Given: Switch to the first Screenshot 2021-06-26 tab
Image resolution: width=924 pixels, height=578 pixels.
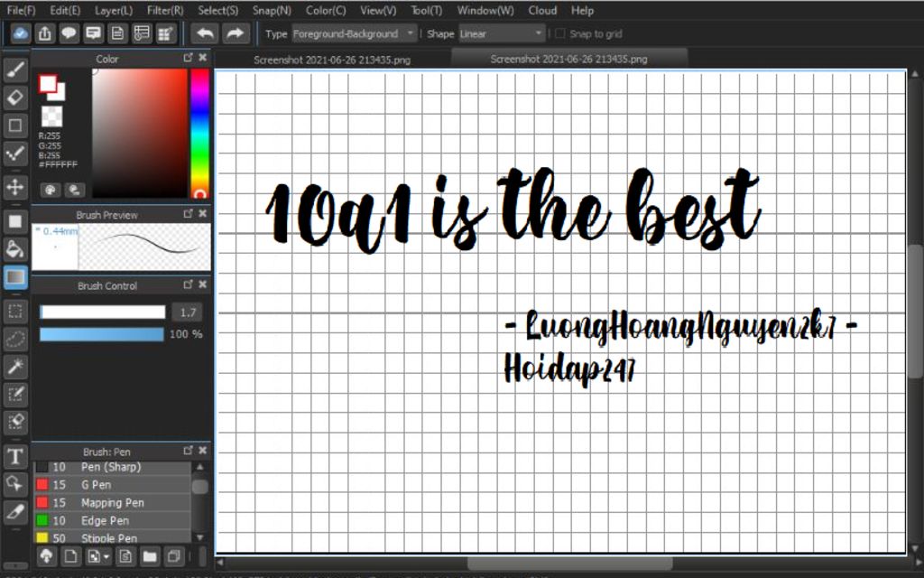Looking at the screenshot, I should 332,60.
